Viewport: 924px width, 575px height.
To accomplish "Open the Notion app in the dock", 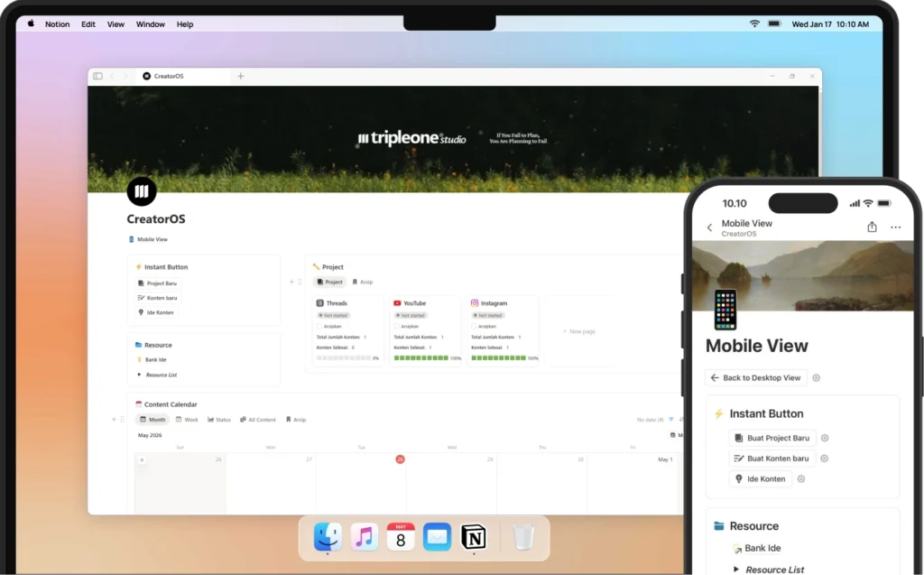I will click(x=474, y=537).
